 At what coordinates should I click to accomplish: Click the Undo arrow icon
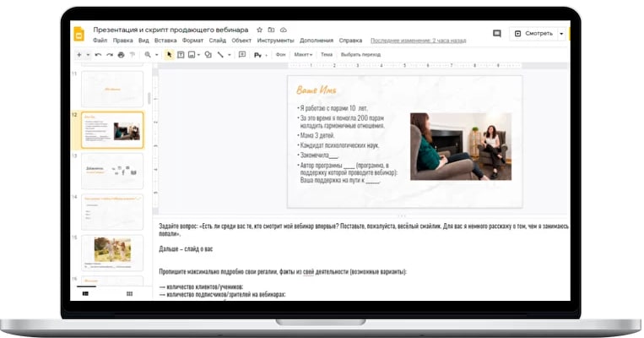[x=98, y=55]
